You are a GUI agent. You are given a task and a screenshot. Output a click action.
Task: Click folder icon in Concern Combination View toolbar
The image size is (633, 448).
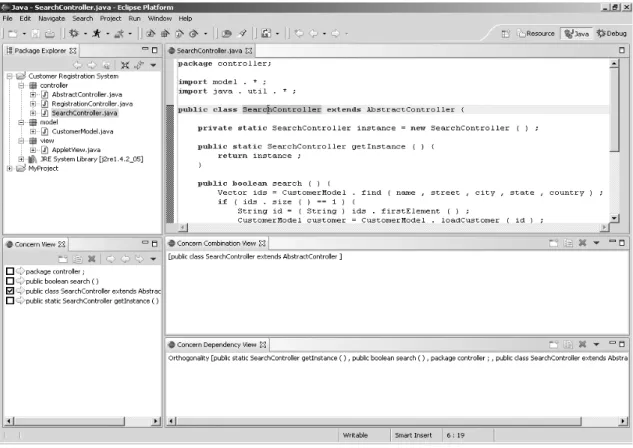[x=553, y=243]
